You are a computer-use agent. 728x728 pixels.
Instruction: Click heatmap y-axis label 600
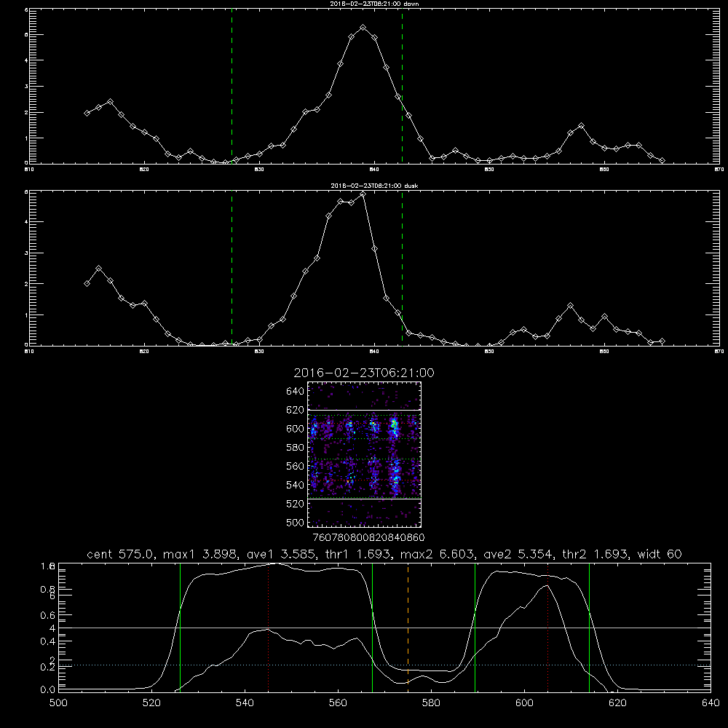pos(296,429)
